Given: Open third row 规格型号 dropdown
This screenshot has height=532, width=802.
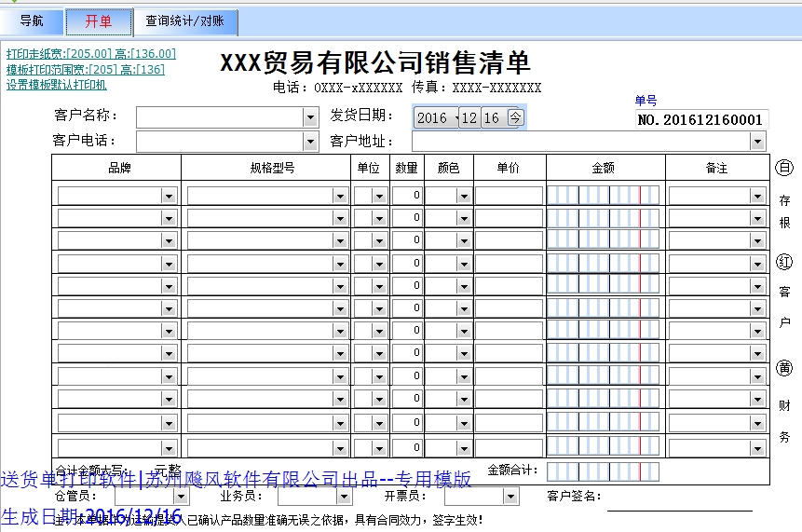Looking at the screenshot, I should [x=340, y=241].
